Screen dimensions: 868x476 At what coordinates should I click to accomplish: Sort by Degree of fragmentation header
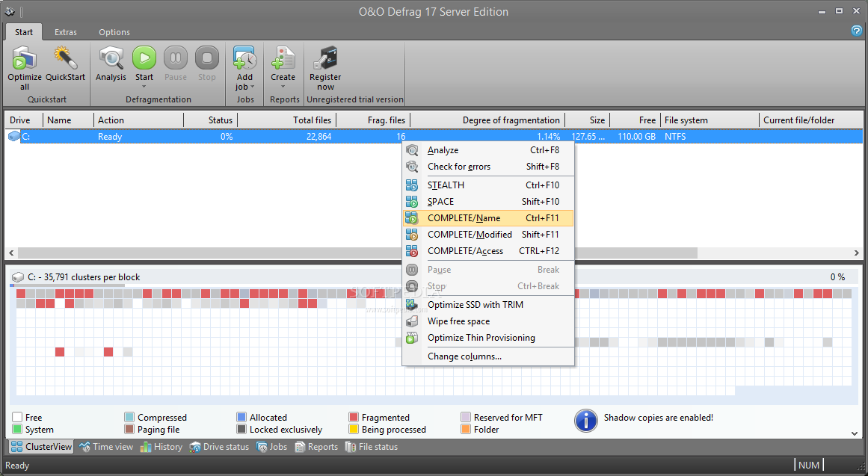click(x=487, y=120)
